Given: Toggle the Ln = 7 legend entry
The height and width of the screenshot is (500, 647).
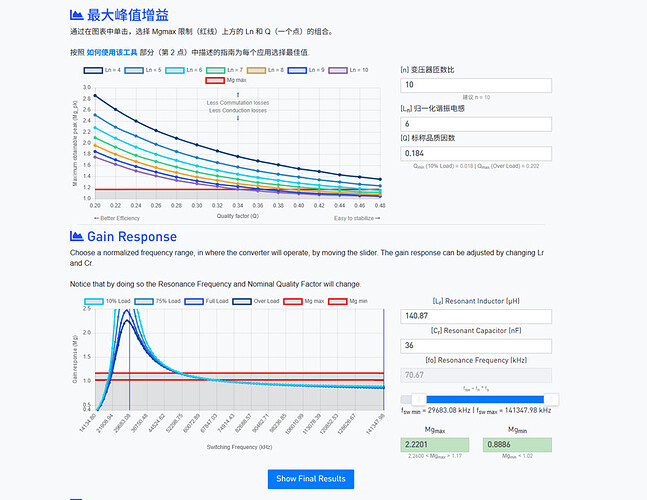Looking at the screenshot, I should click(x=225, y=71).
